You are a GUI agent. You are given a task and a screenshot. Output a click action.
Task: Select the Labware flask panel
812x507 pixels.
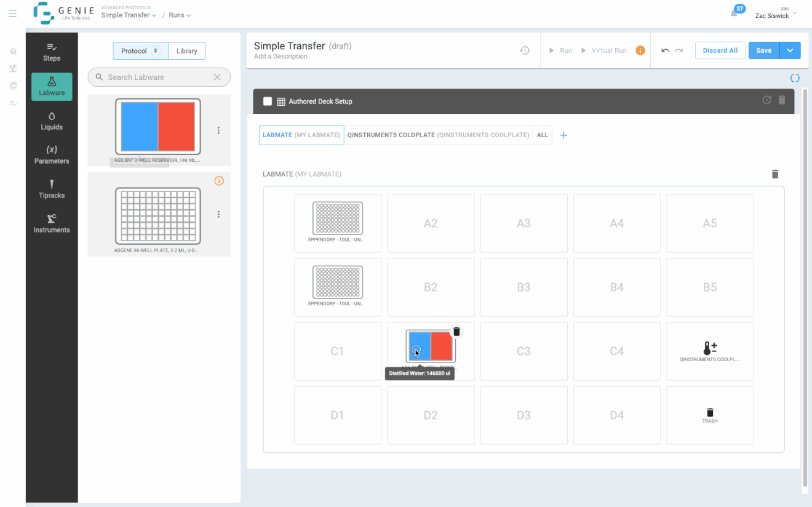coord(52,86)
